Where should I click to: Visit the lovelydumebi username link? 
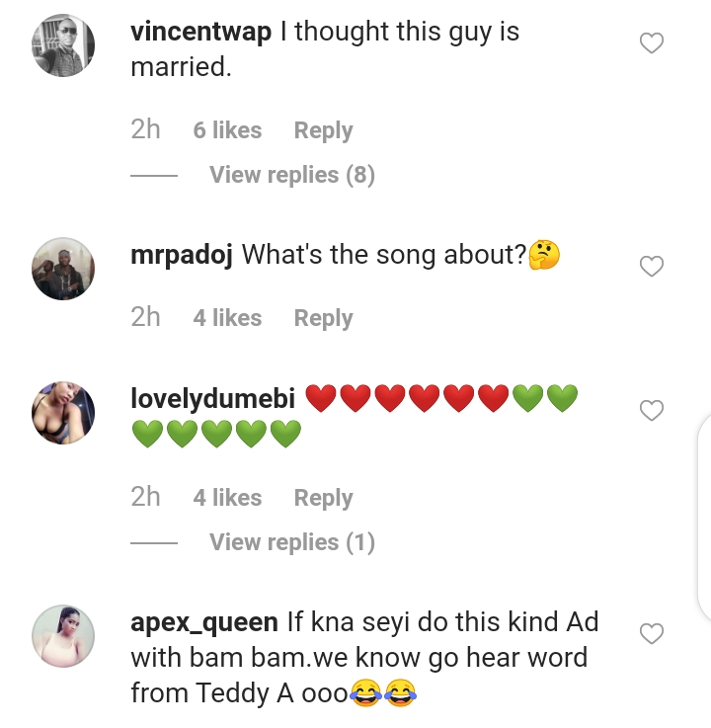pos(213,399)
